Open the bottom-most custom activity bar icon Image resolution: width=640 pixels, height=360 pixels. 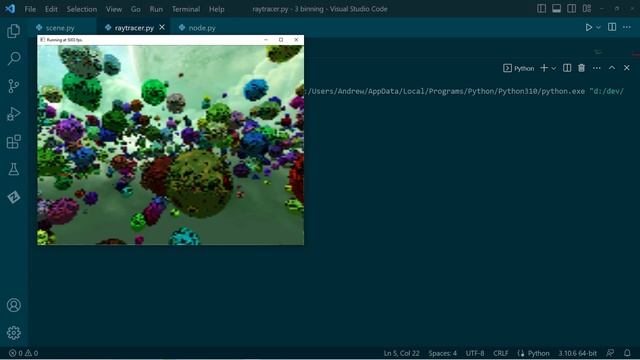coord(13,197)
